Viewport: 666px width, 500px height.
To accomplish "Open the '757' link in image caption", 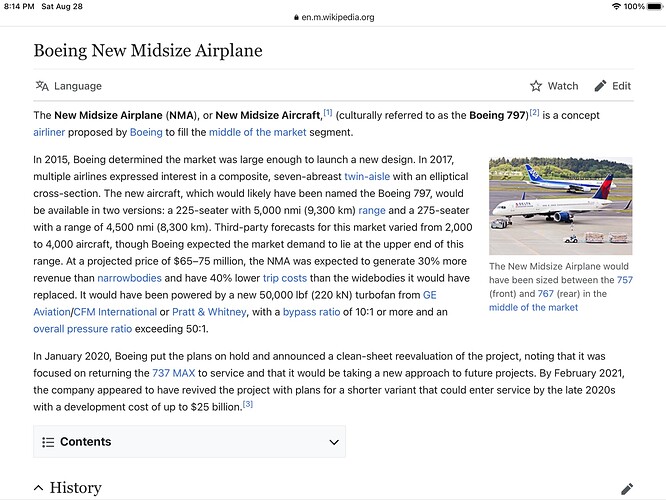I will click(625, 280).
